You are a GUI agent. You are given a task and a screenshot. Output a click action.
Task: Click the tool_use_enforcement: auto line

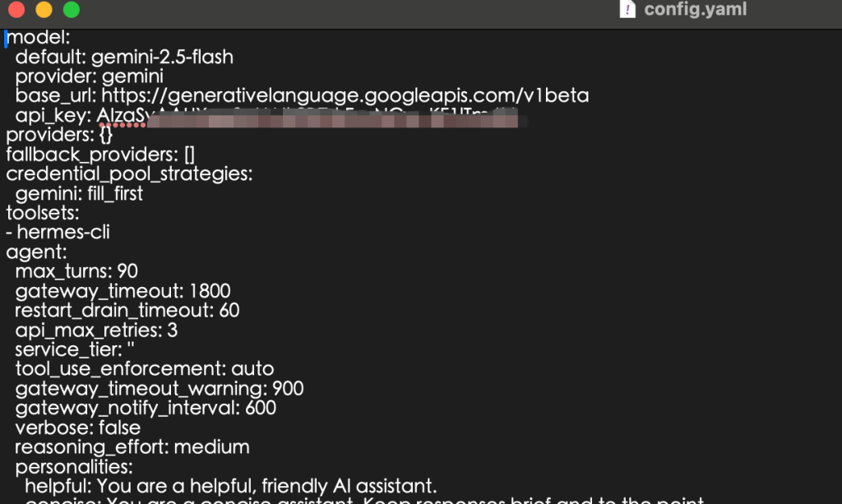[145, 368]
